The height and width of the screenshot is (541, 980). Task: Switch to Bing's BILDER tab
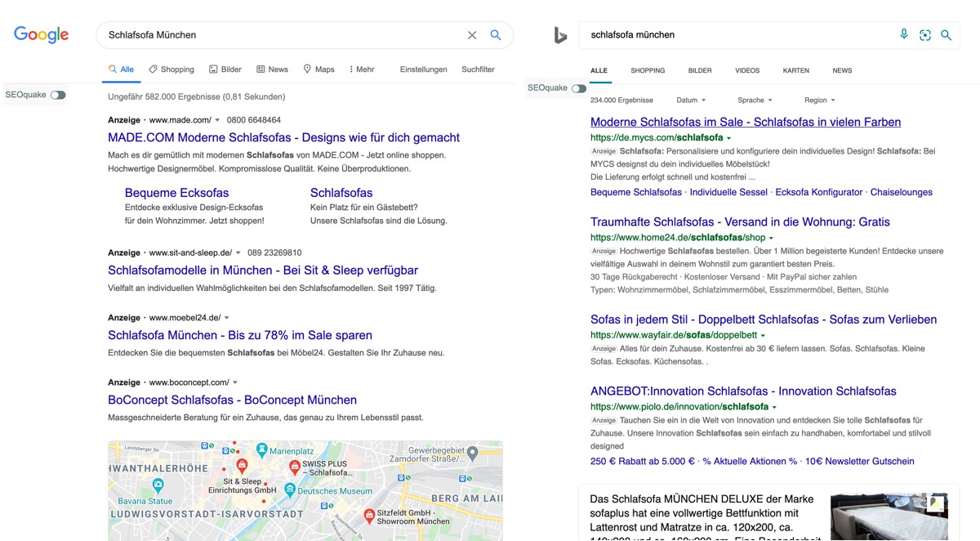click(700, 71)
